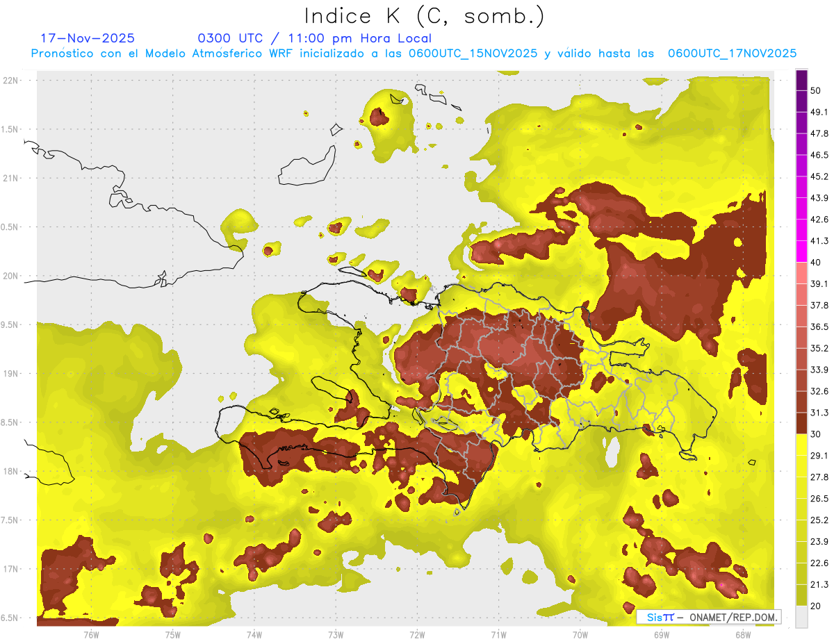Click the dark brown band between 30 and 31.3

[x=802, y=424]
